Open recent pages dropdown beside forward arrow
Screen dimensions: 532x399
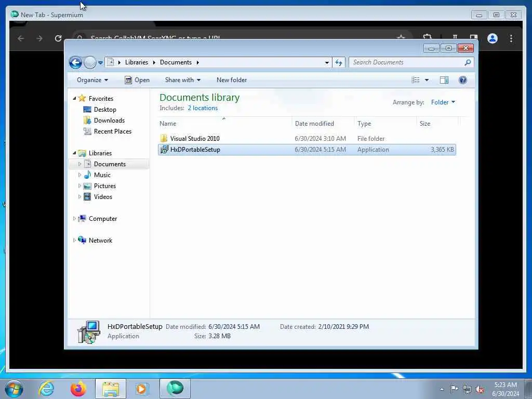[x=100, y=63]
